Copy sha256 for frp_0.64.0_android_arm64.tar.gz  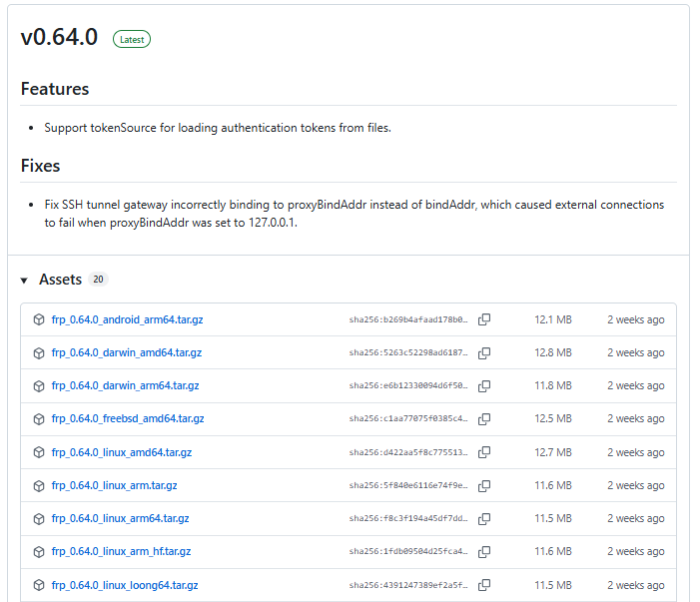[484, 319]
